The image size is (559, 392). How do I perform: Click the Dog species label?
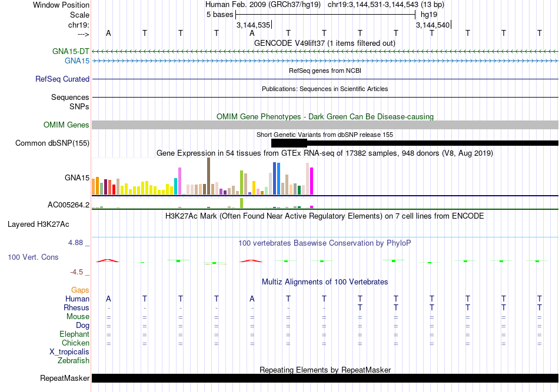(83, 326)
